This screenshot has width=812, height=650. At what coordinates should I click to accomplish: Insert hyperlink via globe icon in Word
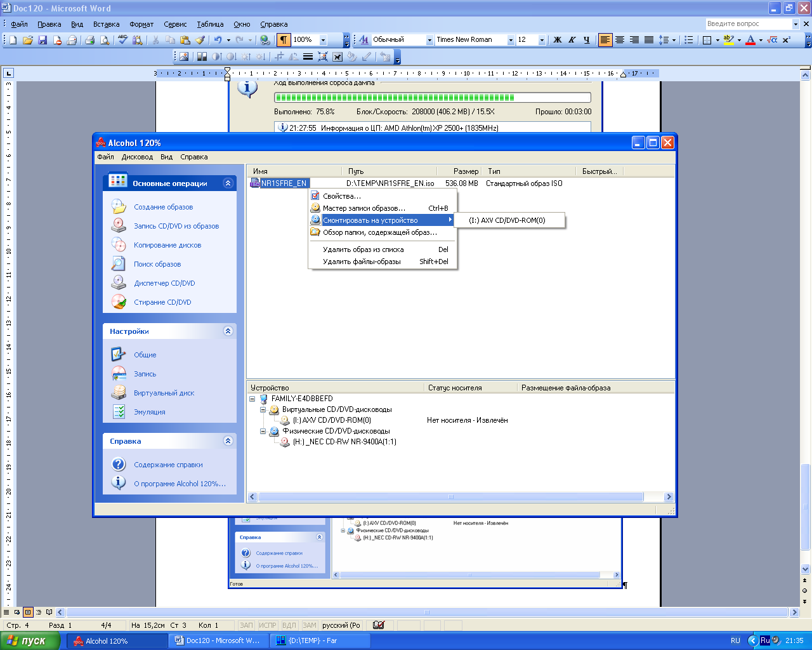[265, 39]
